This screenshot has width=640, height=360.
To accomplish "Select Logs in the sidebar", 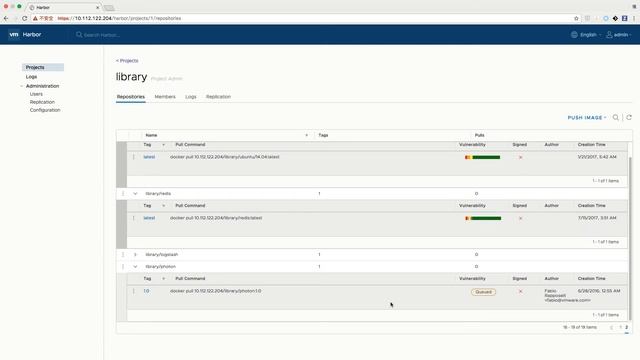I will point(31,77).
